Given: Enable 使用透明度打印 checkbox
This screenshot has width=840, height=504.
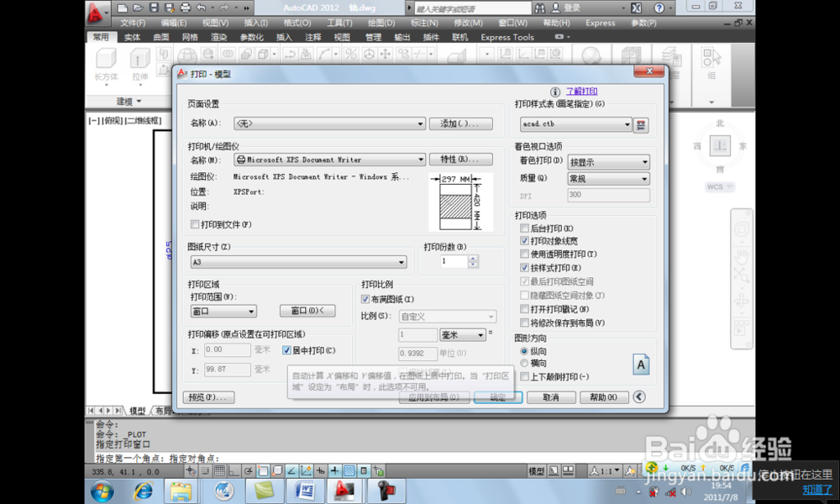Looking at the screenshot, I should [524, 254].
